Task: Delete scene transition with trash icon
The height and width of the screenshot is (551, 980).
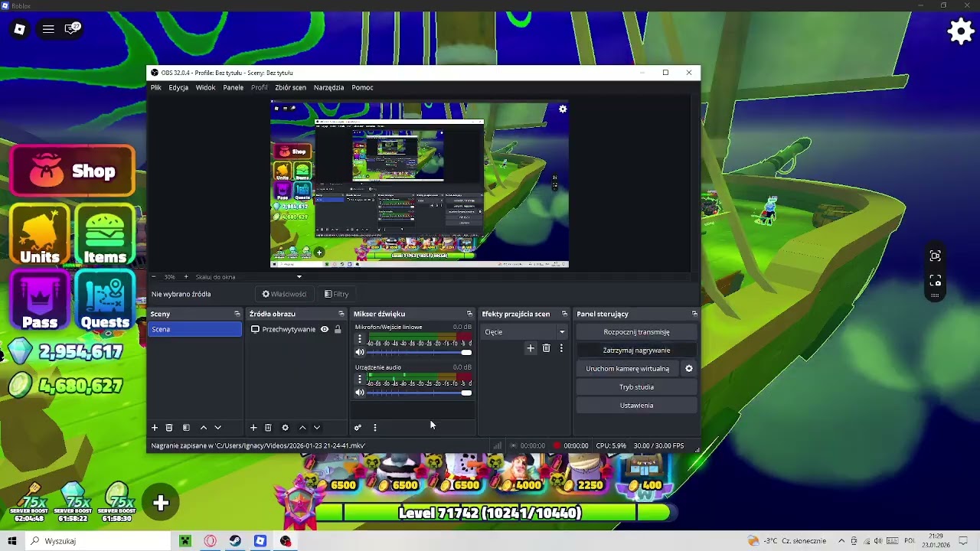Action: point(546,348)
